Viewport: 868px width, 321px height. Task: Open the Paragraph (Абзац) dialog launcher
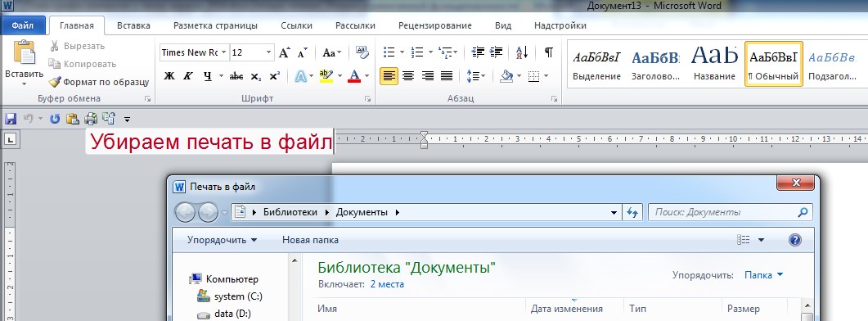pyautogui.click(x=554, y=99)
